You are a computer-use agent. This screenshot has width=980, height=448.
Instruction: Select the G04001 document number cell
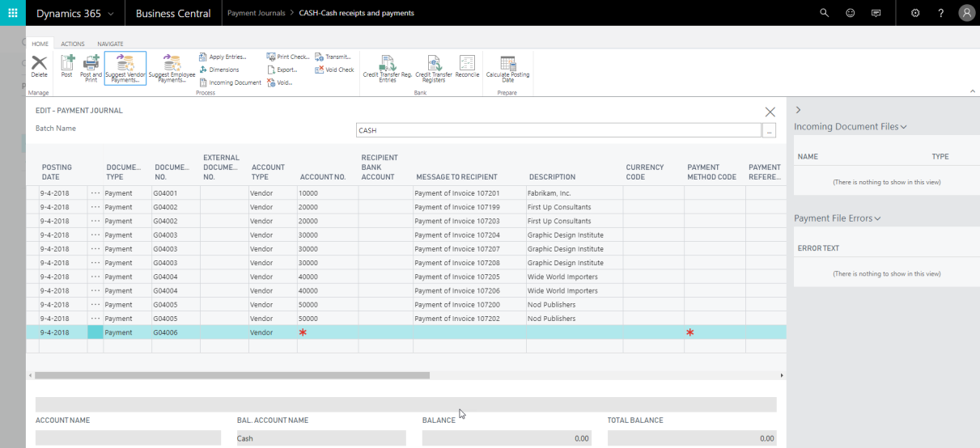click(x=176, y=193)
